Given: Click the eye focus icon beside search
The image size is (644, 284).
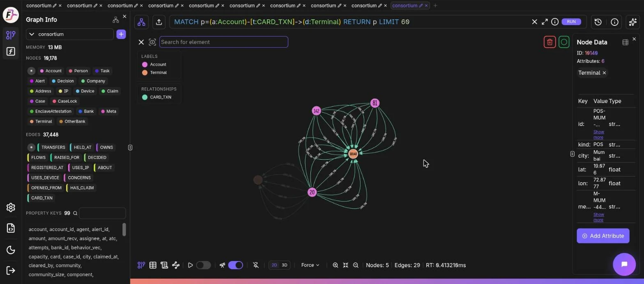Looking at the screenshot, I should [152, 42].
